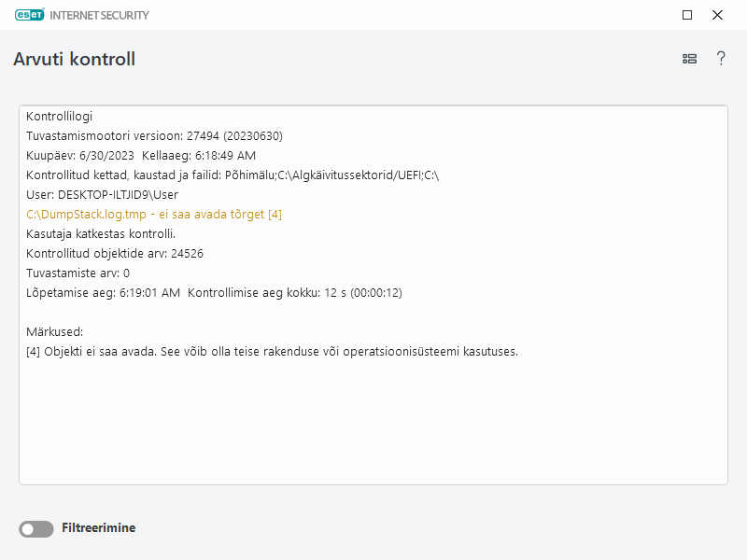The image size is (747, 560).
Task: Click the Filtreerimine label text
Action: (98, 528)
